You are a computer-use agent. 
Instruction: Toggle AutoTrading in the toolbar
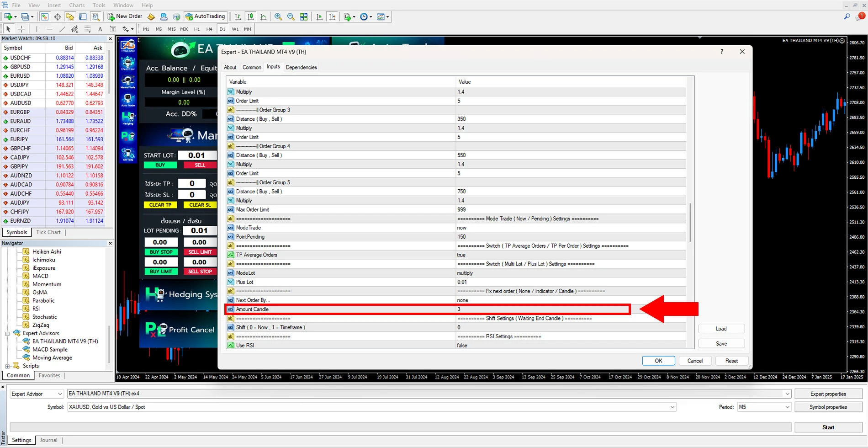[205, 16]
